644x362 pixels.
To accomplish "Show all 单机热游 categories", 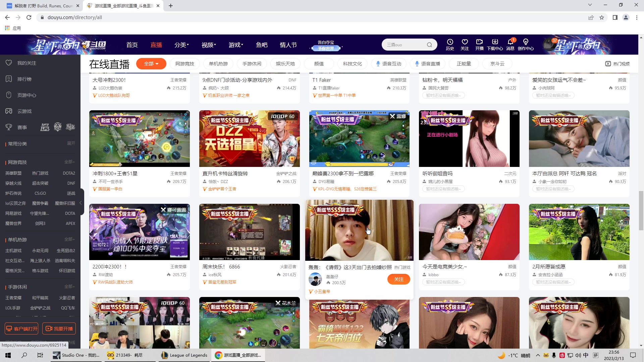I will (x=69, y=239).
